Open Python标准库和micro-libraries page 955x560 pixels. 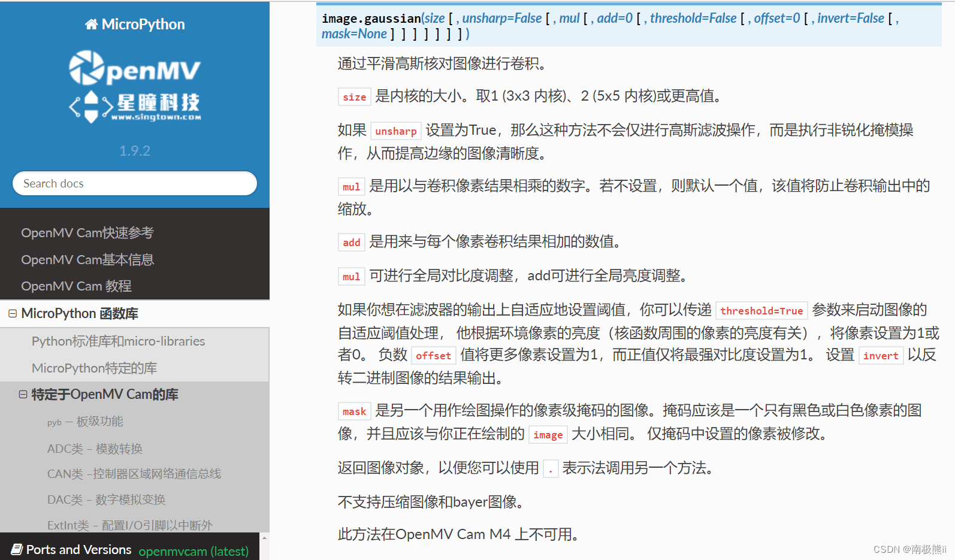tap(118, 341)
